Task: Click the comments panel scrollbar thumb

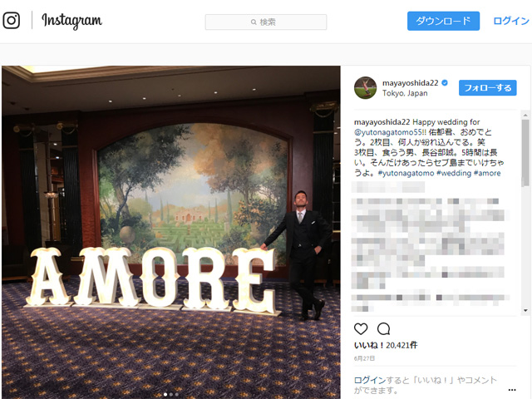Action: [525, 153]
